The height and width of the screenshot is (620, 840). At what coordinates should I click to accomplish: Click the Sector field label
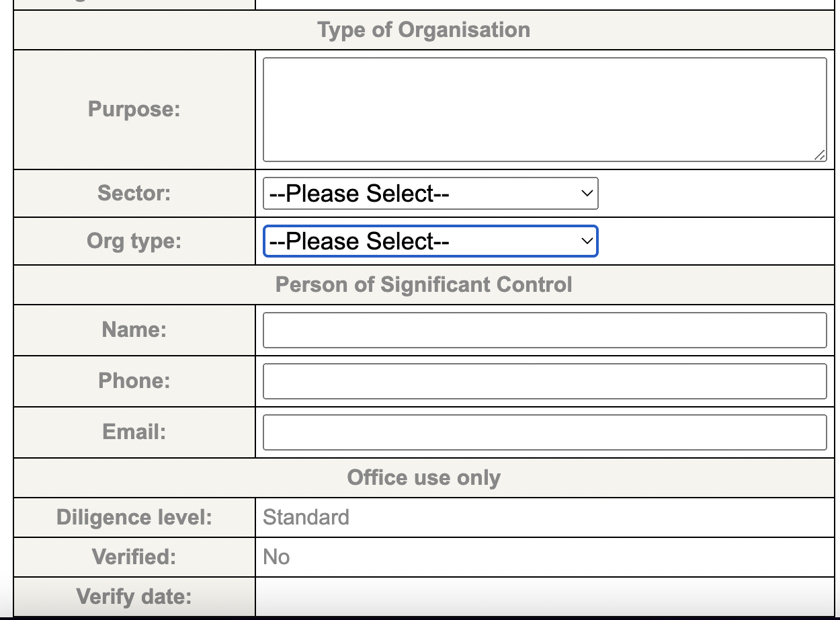[134, 193]
